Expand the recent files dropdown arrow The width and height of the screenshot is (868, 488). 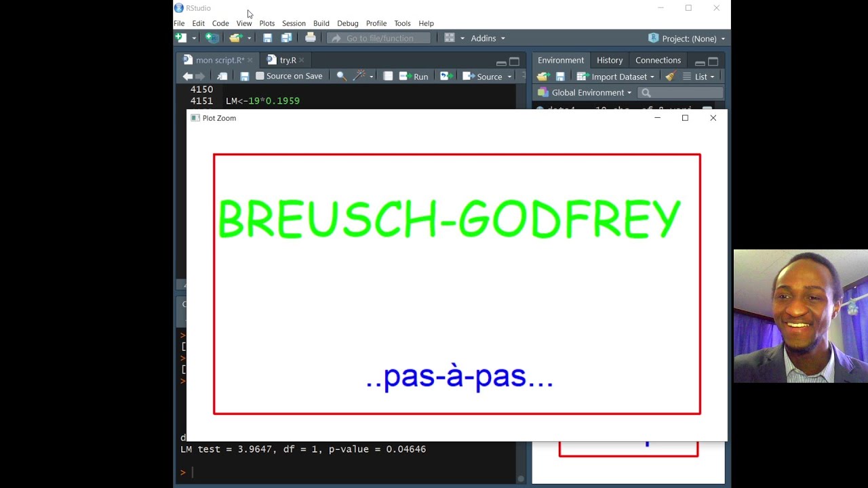click(249, 39)
